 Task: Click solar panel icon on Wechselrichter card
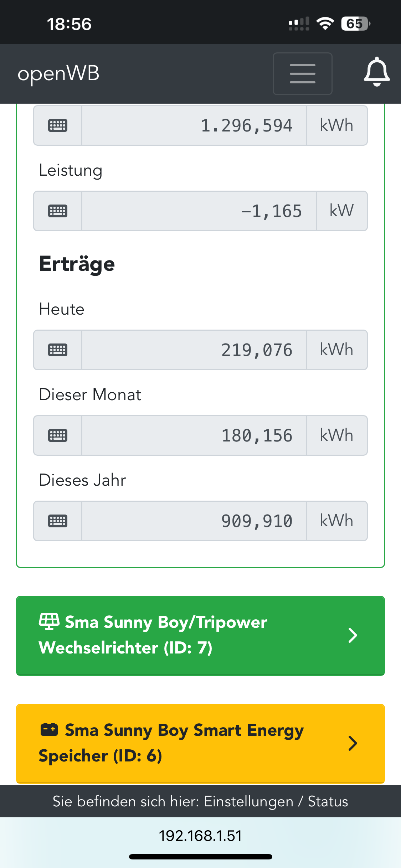49,621
